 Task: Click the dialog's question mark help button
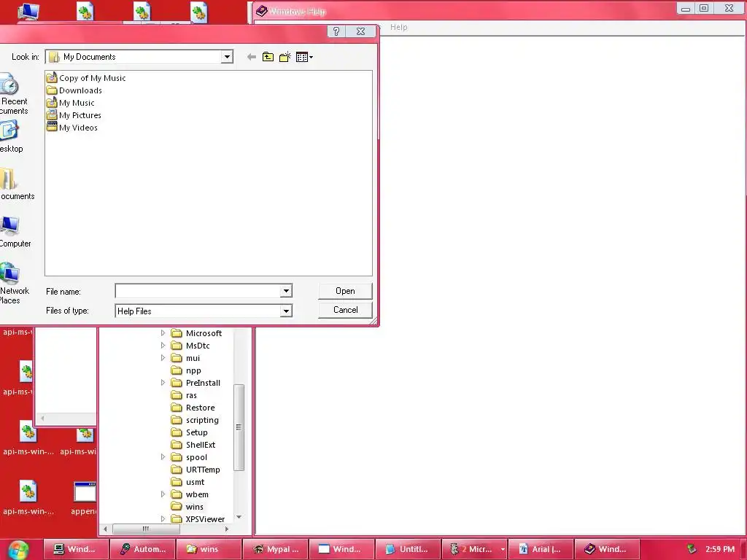336,31
